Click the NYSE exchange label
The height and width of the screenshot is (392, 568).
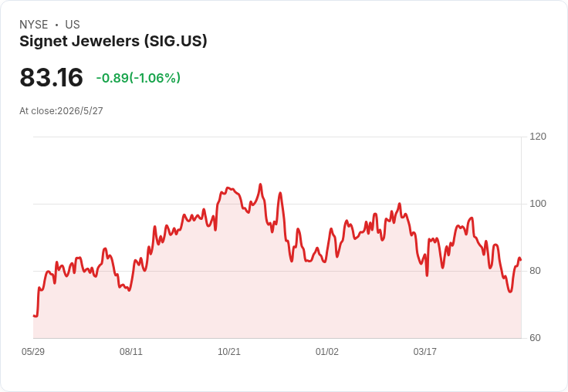pos(34,25)
